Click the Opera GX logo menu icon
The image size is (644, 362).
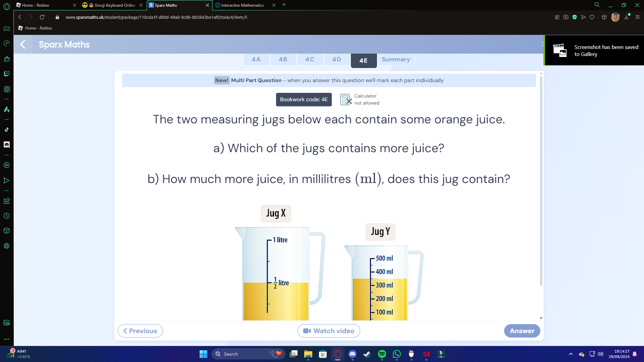[6, 6]
